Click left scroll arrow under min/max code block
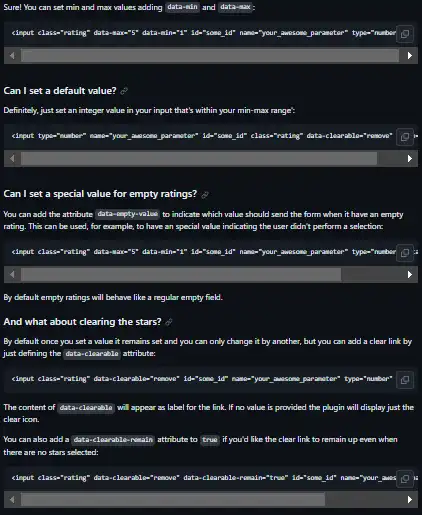 point(12,56)
